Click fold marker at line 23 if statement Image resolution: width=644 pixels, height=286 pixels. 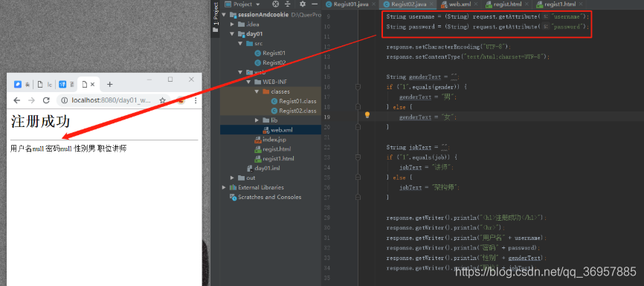(358, 157)
